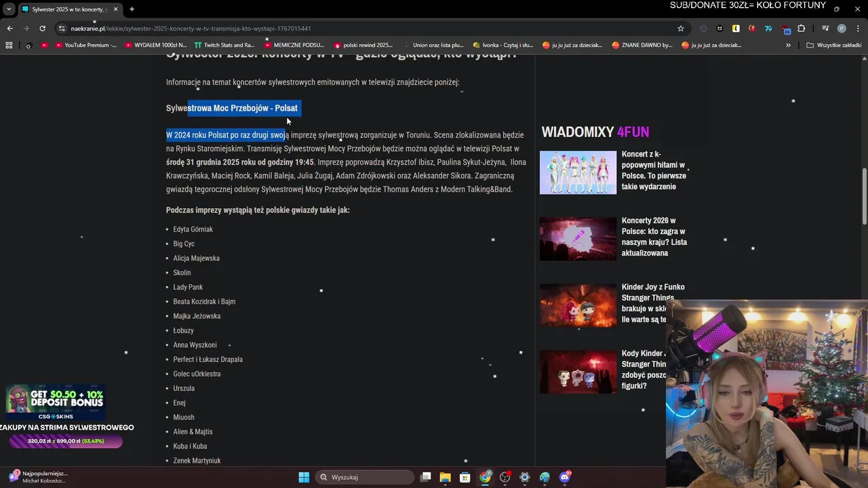The width and height of the screenshot is (868, 488).
Task: Open the media control toolbar button
Action: click(825, 28)
